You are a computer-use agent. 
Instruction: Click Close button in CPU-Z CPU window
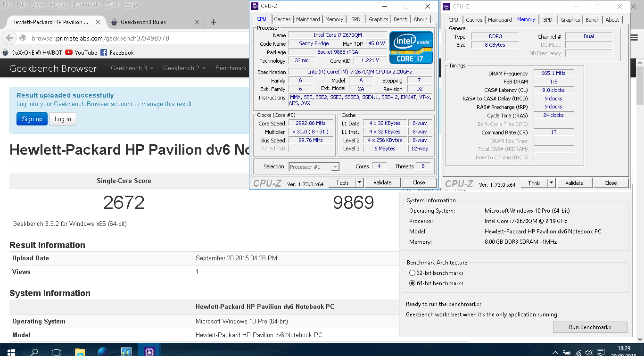(x=419, y=182)
